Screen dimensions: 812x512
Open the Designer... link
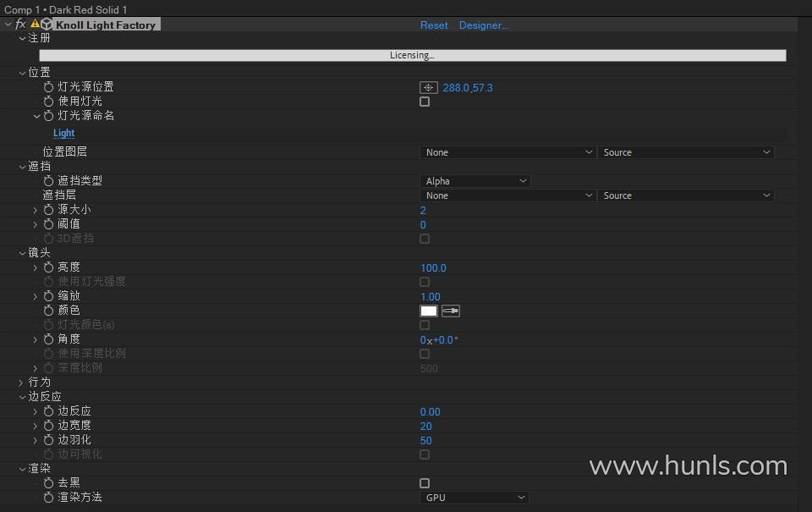point(484,25)
